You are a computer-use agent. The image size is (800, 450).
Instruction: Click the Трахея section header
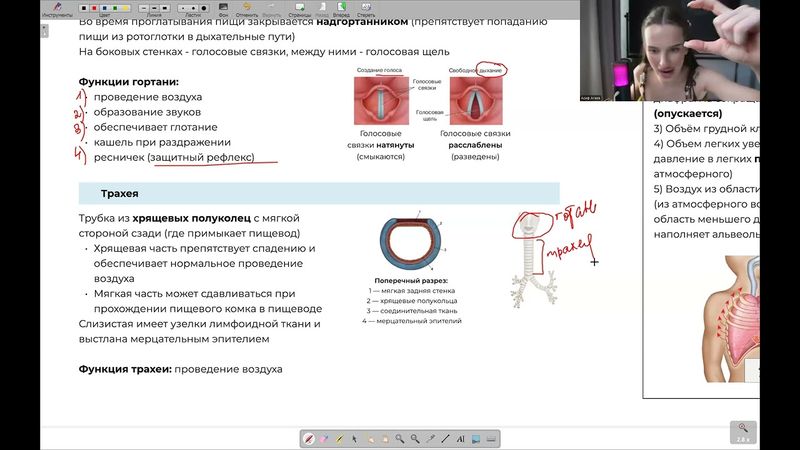coord(319,193)
